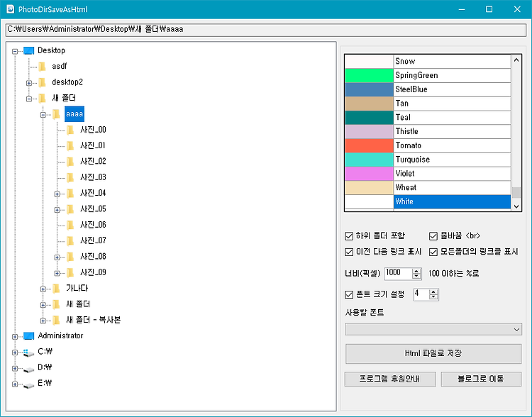The width and height of the screenshot is (532, 417).
Task: Expand the E: drive node
Action: tap(15, 384)
